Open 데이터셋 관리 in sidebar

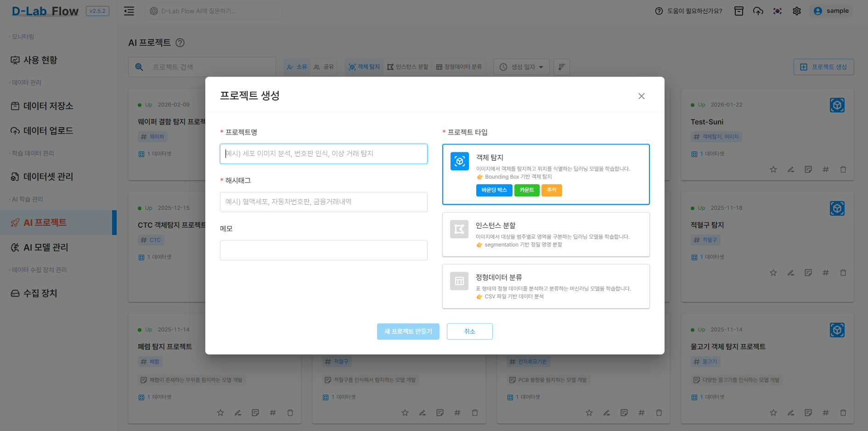point(58,177)
